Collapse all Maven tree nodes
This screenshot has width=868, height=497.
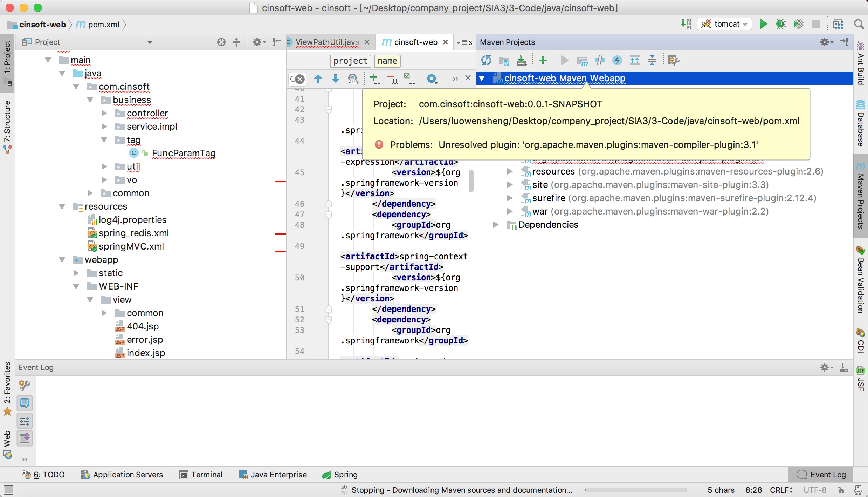click(652, 61)
